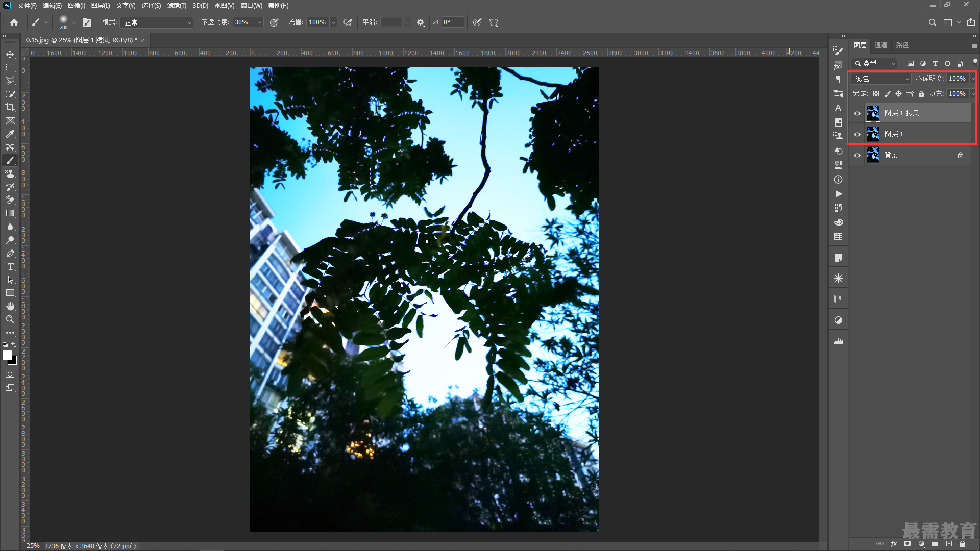The height and width of the screenshot is (551, 980).
Task: Select the Eraser tool
Action: (10, 200)
